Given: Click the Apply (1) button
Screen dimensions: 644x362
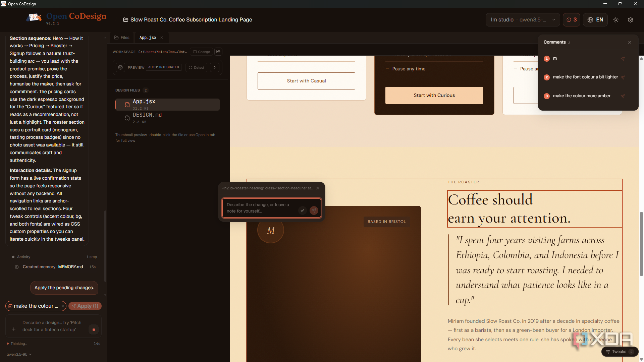Looking at the screenshot, I should pyautogui.click(x=85, y=306).
